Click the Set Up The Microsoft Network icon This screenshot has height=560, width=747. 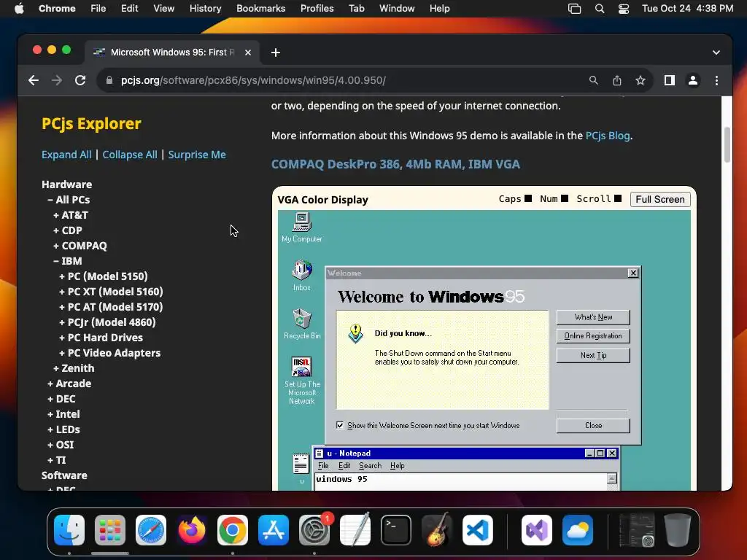coord(302,381)
